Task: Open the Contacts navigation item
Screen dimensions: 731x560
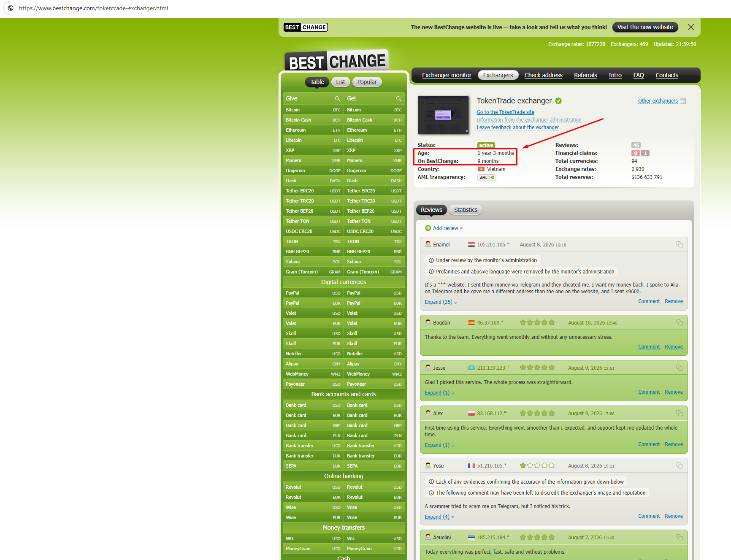Action: tap(667, 75)
